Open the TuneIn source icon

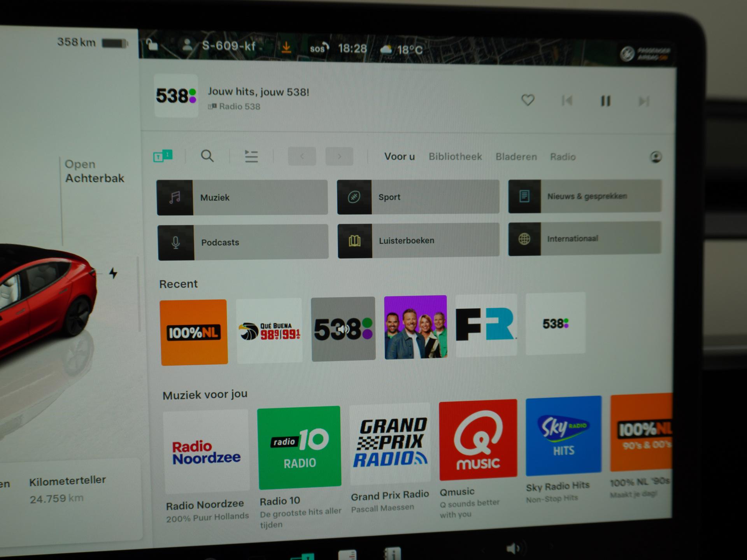163,156
